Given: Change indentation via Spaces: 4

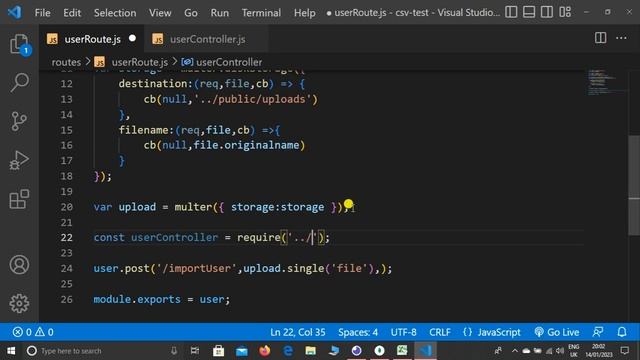Looking at the screenshot, I should [358, 332].
